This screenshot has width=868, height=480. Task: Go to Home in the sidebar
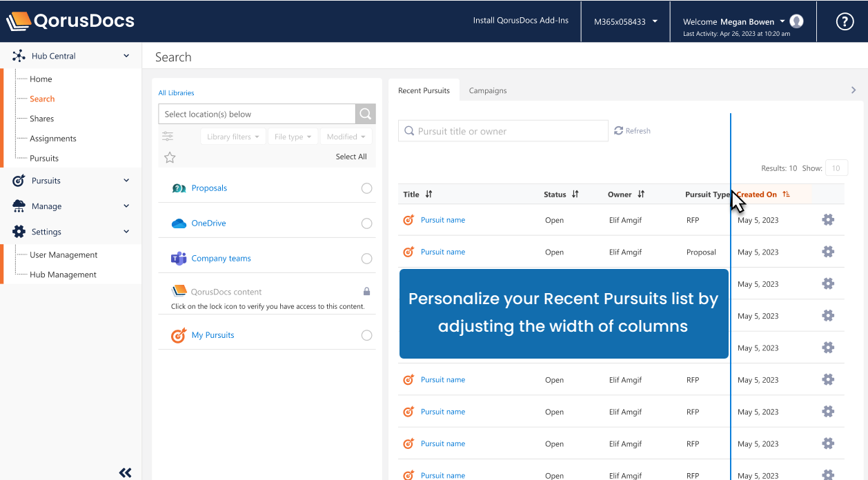click(41, 79)
